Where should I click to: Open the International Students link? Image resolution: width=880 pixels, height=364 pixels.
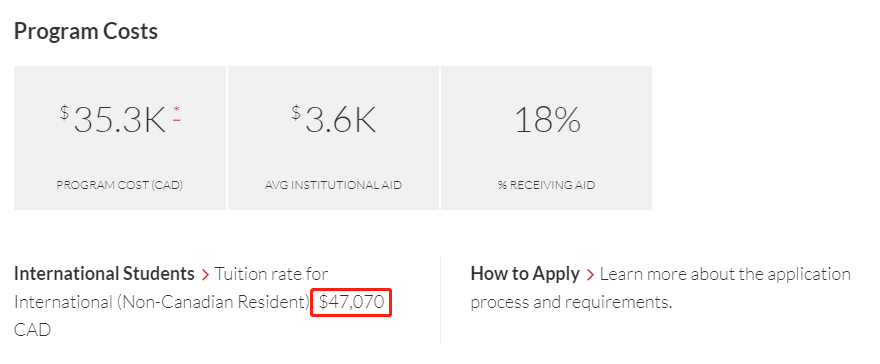(104, 274)
